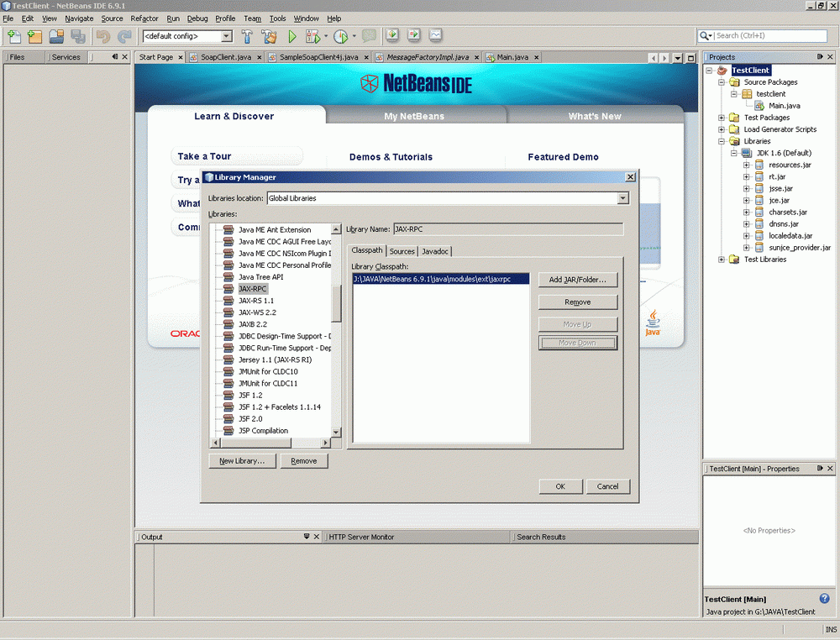Click the Take a Tour link
The width and height of the screenshot is (840, 640).
click(x=204, y=156)
